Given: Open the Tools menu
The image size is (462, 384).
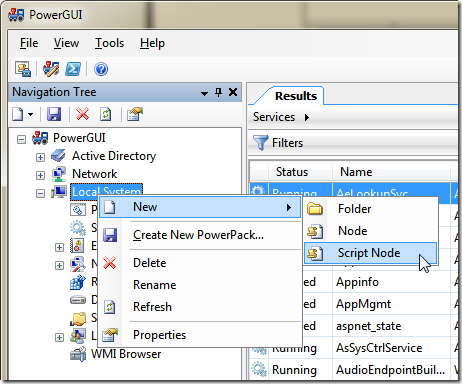Looking at the screenshot, I should click(x=109, y=43).
